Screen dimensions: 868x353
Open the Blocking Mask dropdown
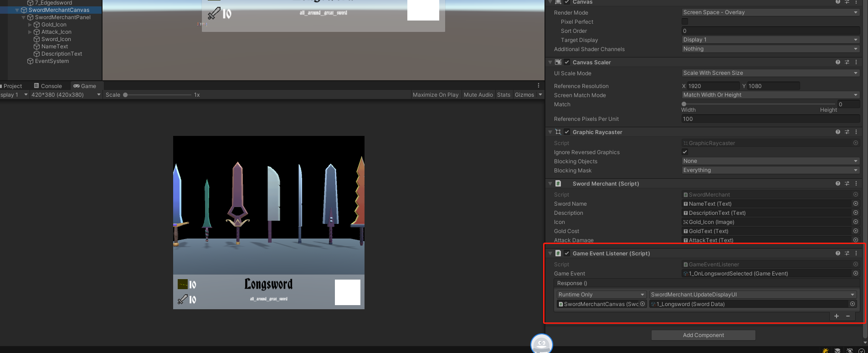point(770,170)
